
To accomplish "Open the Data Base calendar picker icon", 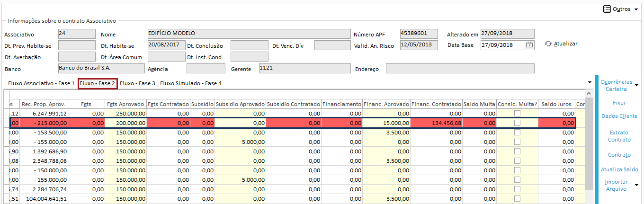I will coord(529,45).
